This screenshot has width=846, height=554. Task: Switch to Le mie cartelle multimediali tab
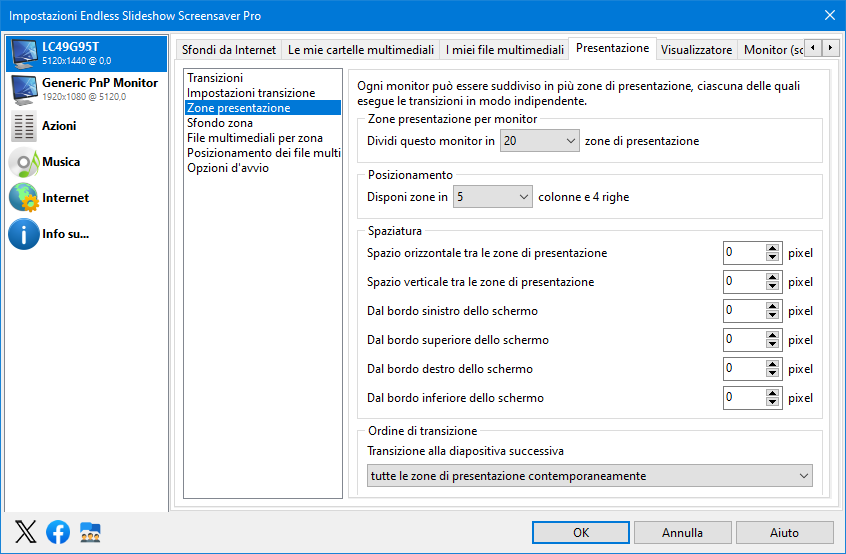tap(361, 50)
